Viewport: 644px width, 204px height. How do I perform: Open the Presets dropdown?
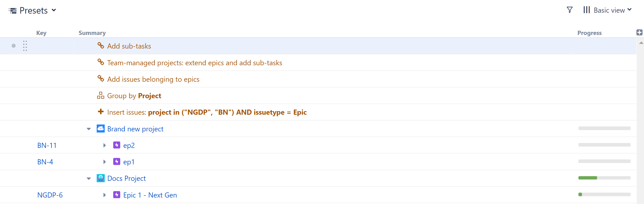coord(32,10)
